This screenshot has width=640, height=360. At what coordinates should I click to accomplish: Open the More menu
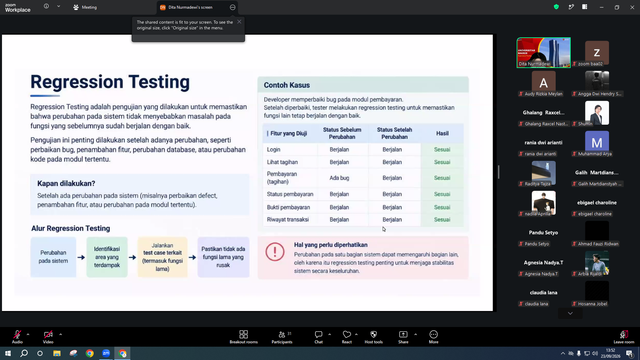pyautogui.click(x=433, y=337)
